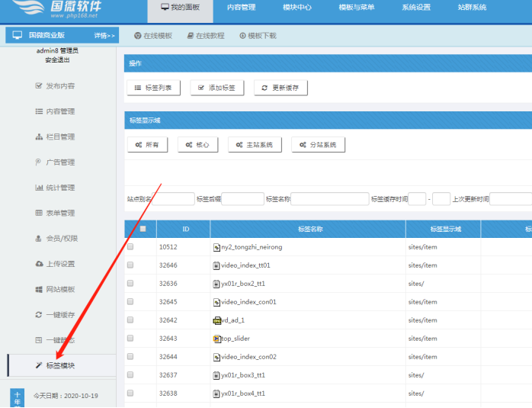Open 栏目管理 in the sidebar
The height and width of the screenshot is (408, 532).
pyautogui.click(x=55, y=137)
